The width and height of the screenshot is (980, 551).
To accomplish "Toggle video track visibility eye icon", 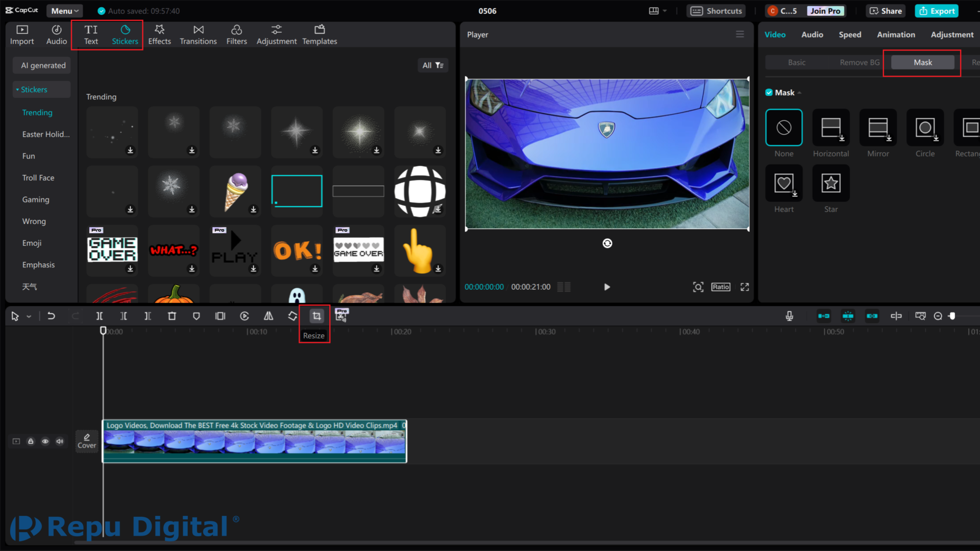I will [x=45, y=441].
